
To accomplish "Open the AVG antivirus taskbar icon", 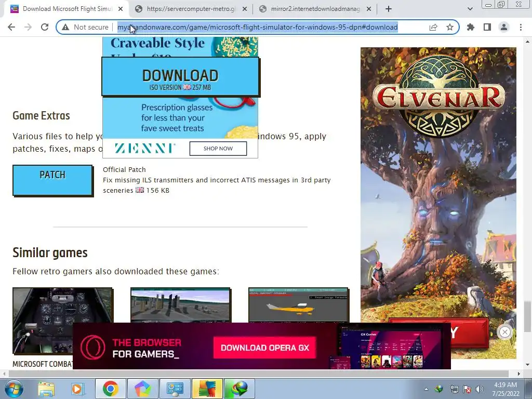I will (207, 389).
